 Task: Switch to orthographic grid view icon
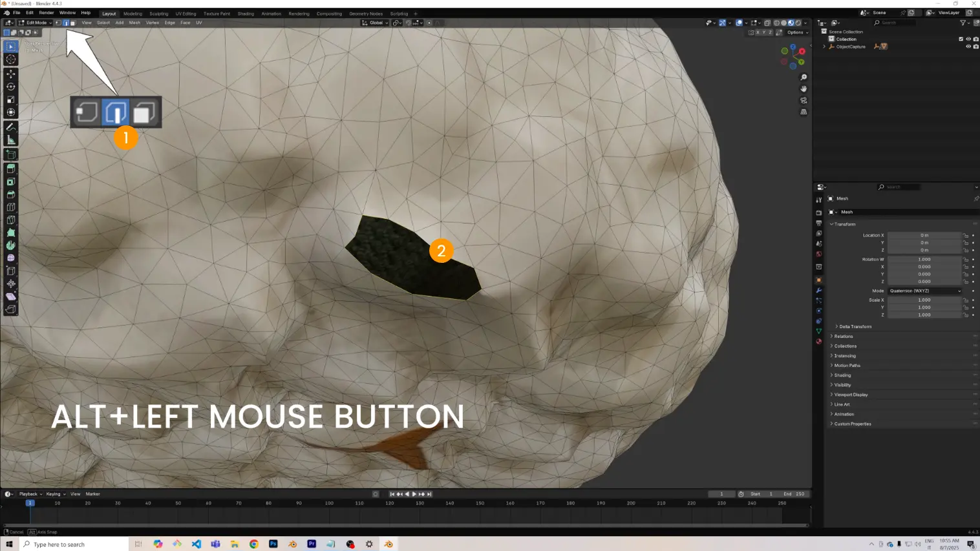804,112
